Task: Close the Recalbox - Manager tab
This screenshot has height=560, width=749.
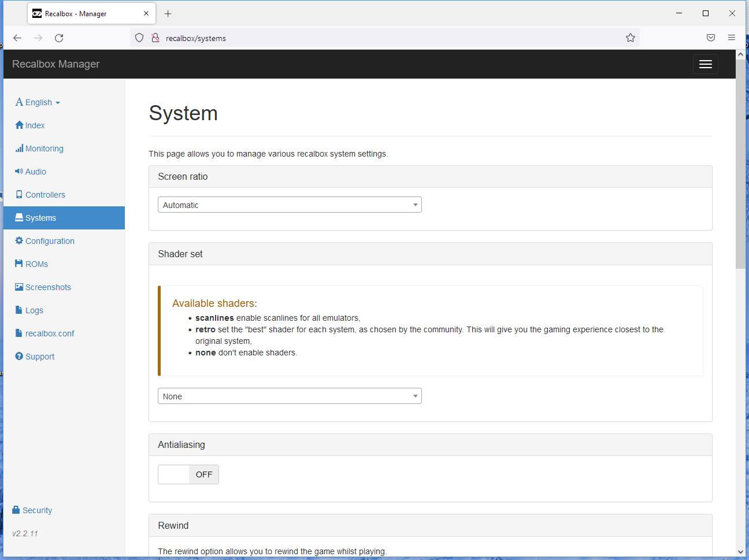Action: click(146, 13)
